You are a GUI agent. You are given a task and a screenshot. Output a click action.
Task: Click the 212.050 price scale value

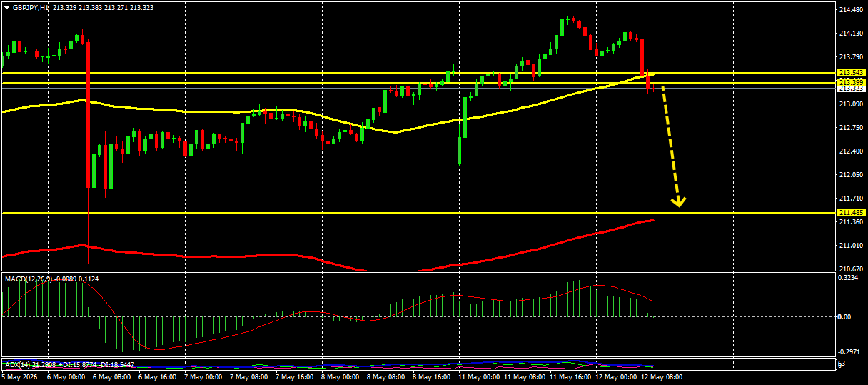(852, 175)
